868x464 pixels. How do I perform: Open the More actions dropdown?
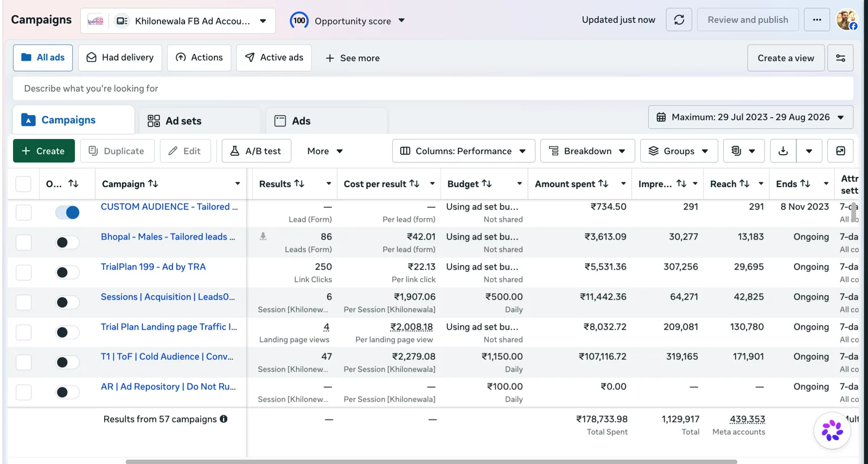coord(324,151)
